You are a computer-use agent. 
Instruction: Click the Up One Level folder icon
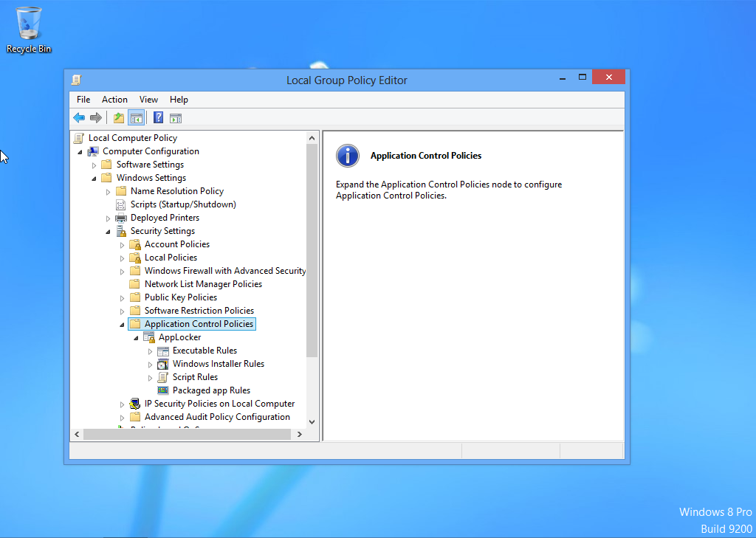click(118, 117)
